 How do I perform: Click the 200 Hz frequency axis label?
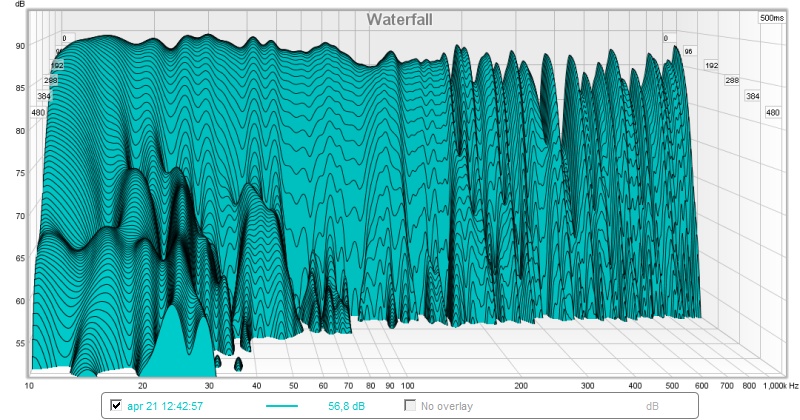point(520,386)
